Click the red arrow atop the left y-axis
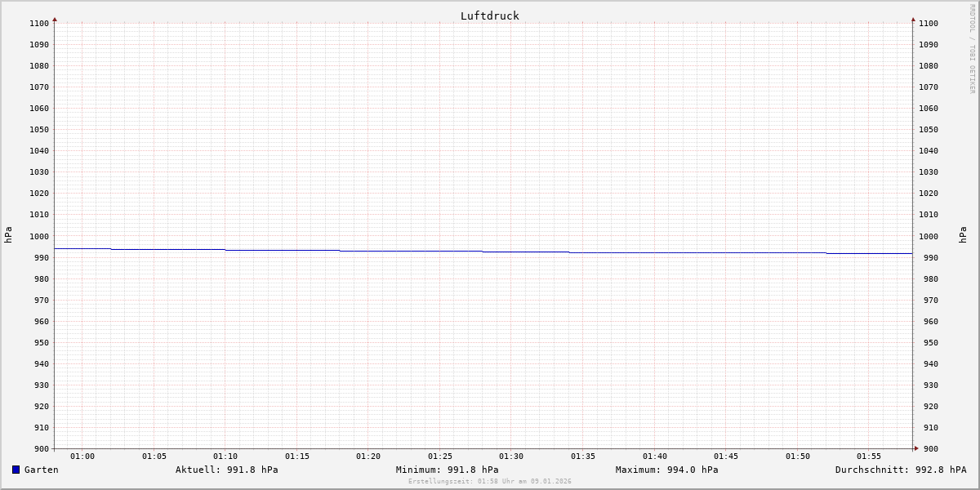 click(x=55, y=19)
